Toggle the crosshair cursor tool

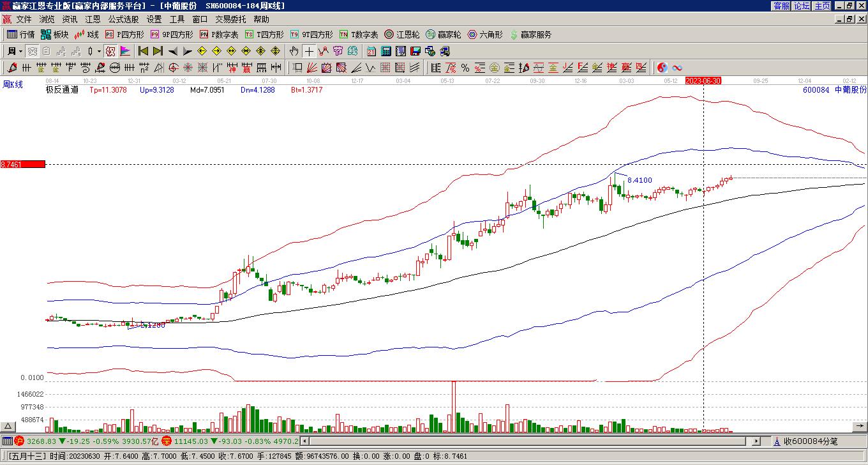click(309, 51)
